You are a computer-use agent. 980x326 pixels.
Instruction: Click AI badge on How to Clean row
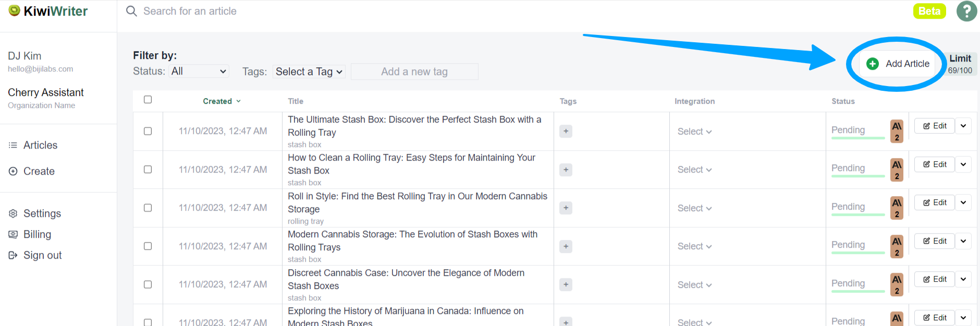point(897,170)
